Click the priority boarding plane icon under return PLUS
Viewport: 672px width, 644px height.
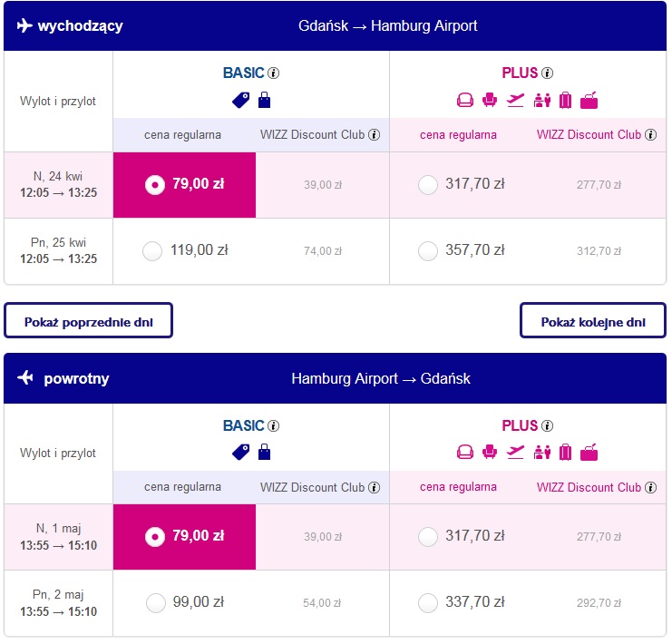pyautogui.click(x=515, y=453)
